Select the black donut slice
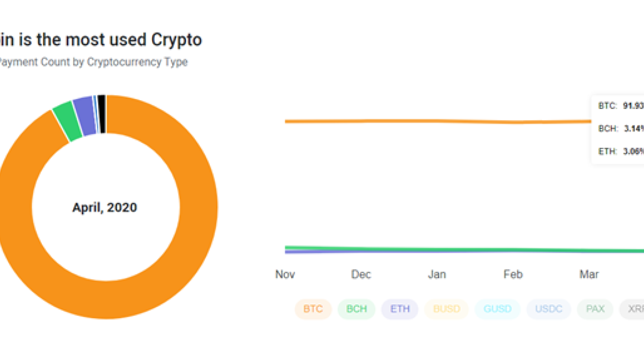The width and height of the screenshot is (644, 362). click(102, 114)
